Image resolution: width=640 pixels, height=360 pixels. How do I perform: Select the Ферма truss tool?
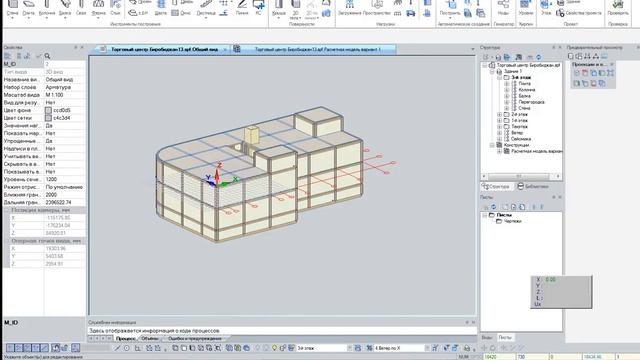click(98, 8)
